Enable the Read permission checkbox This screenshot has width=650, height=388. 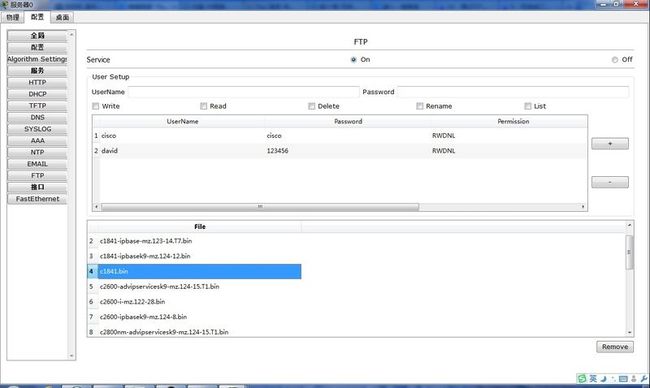(204, 106)
